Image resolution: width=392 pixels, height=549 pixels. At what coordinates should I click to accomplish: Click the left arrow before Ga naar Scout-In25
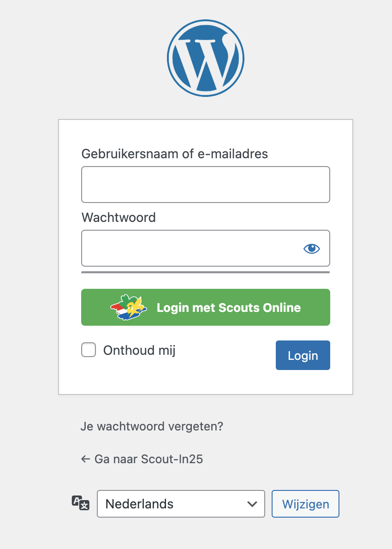85,459
